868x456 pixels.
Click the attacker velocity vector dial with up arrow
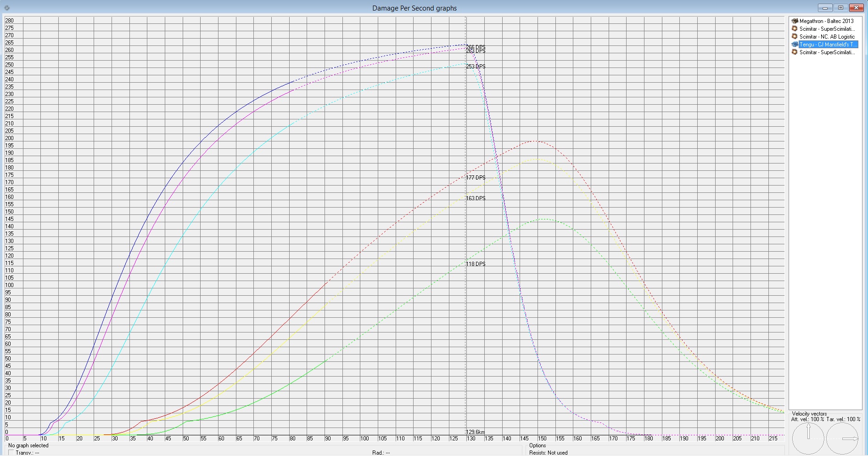808,439
